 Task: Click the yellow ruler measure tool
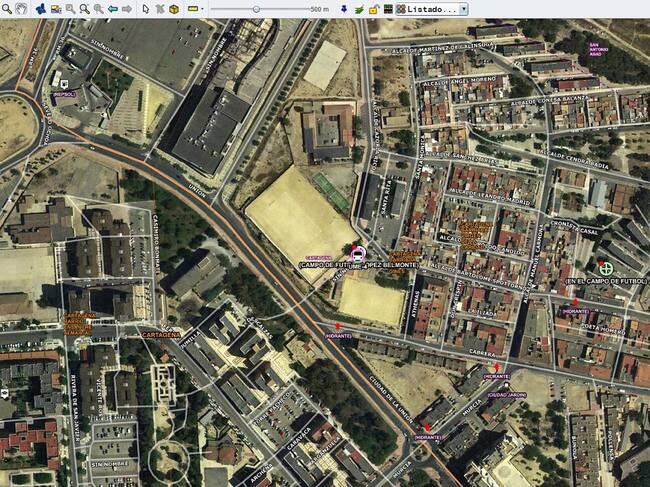pos(192,8)
